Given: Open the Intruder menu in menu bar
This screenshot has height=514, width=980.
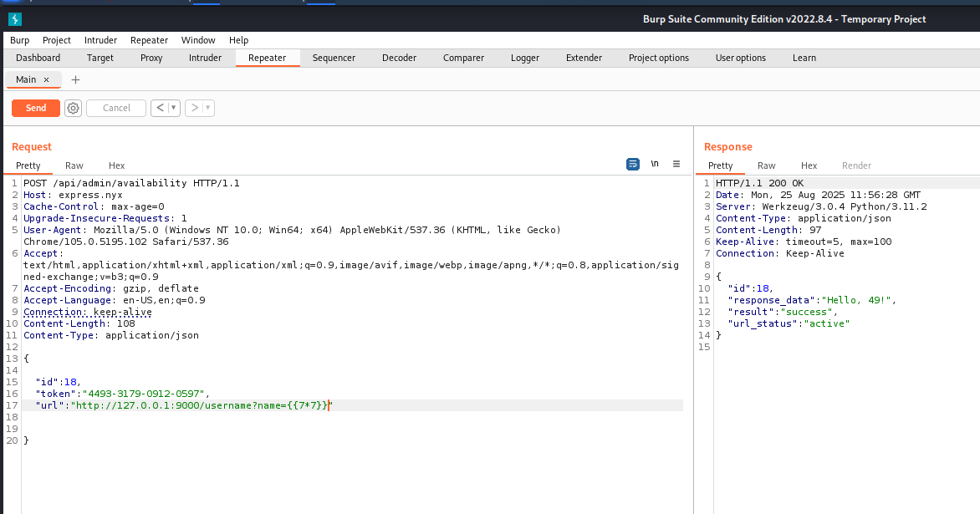Looking at the screenshot, I should coord(100,40).
